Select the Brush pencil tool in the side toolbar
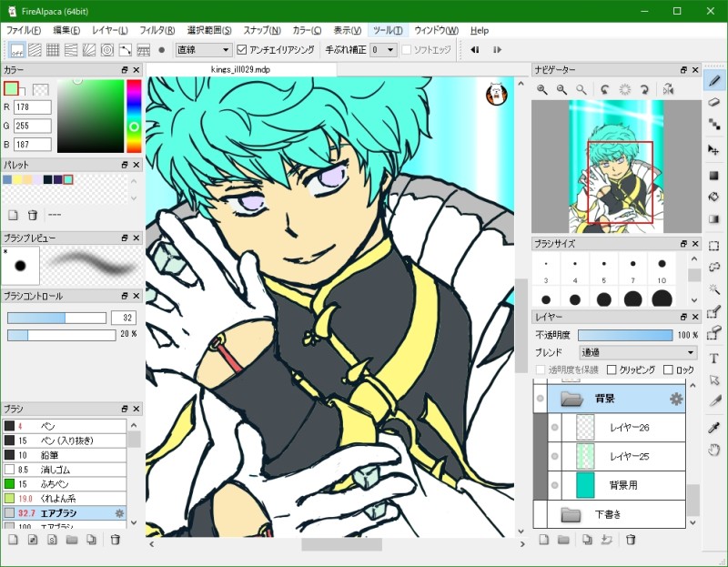This screenshot has height=567, width=728. (x=714, y=81)
